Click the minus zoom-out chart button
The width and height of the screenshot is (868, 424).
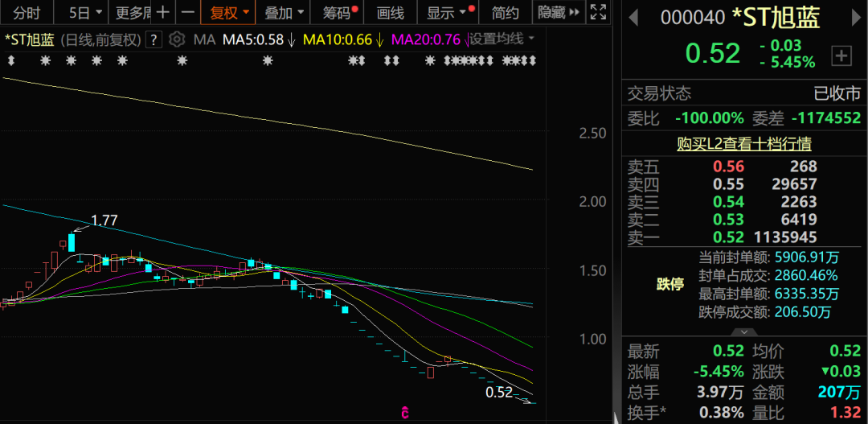[188, 12]
